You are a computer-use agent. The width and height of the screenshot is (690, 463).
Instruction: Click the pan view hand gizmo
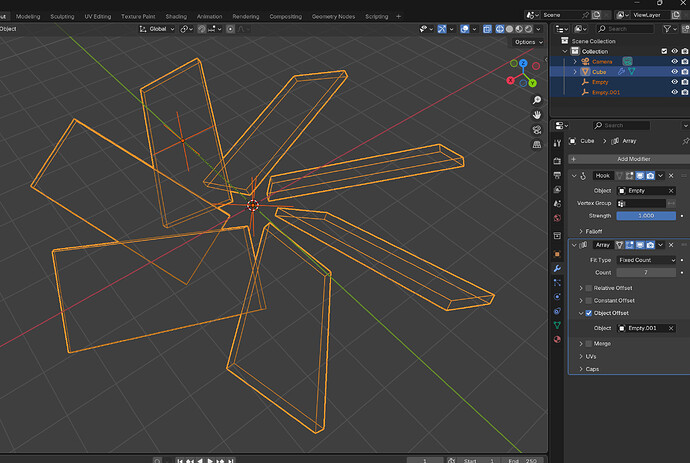pyautogui.click(x=537, y=115)
